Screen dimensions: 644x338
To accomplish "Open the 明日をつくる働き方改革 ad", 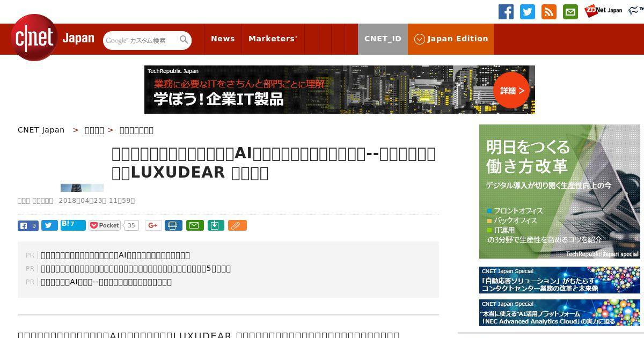I will [x=560, y=192].
